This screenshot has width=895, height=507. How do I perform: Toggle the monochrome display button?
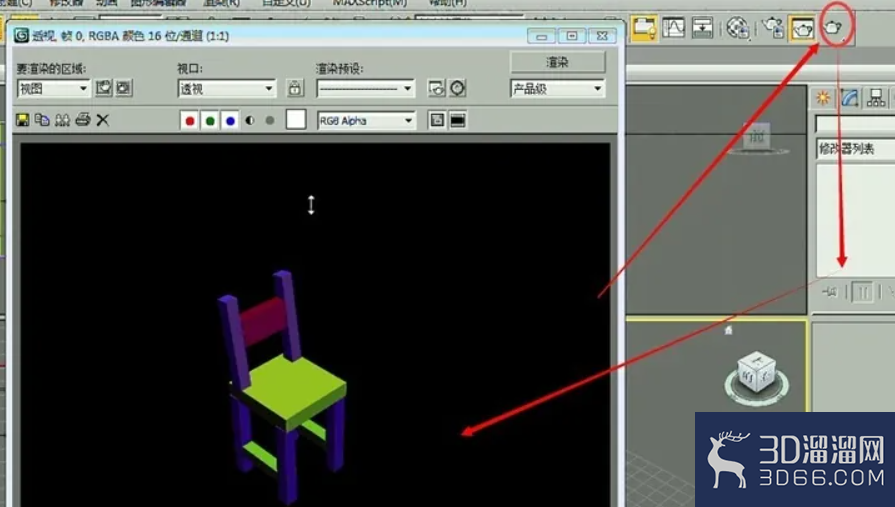[270, 120]
